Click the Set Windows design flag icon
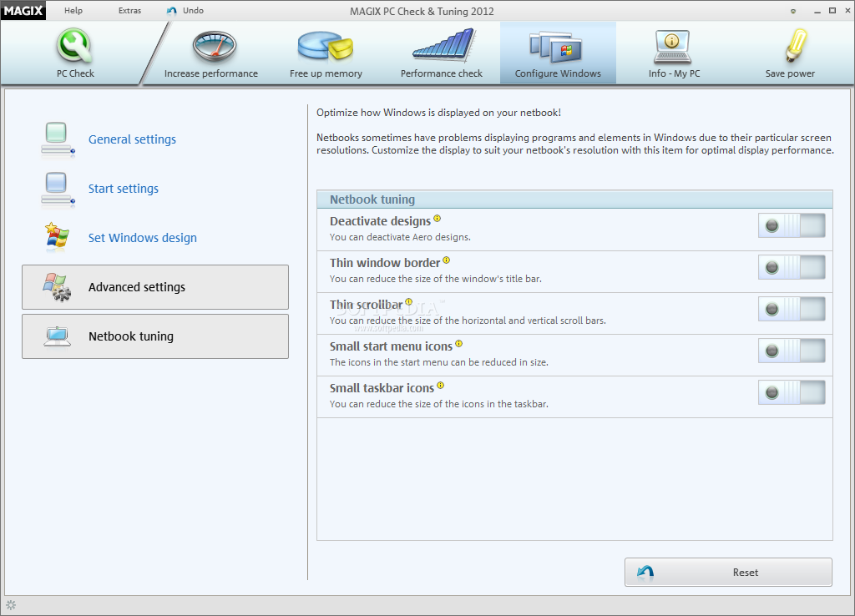 pyautogui.click(x=57, y=237)
